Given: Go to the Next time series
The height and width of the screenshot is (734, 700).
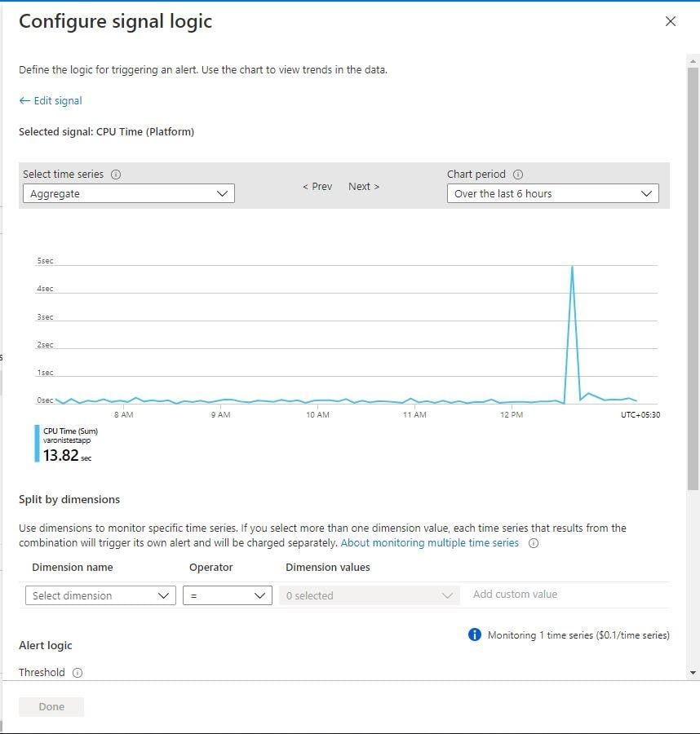Looking at the screenshot, I should click(x=364, y=186).
